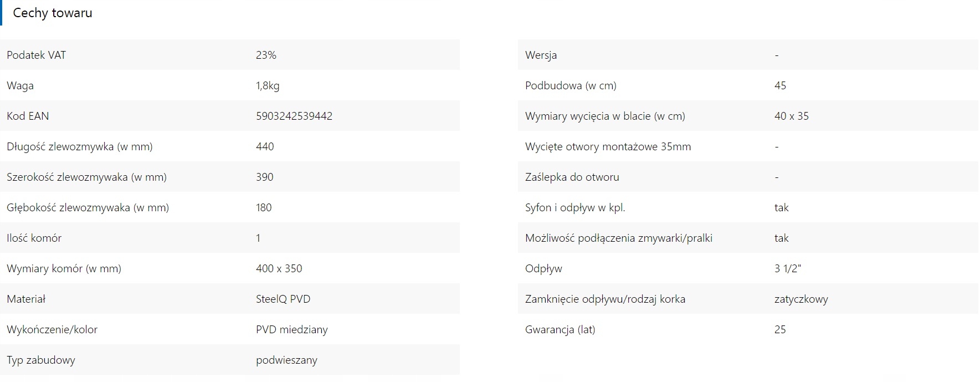This screenshot has width=980, height=382.
Task: Select the Materiał value SteelQ PVD
Action: click(x=283, y=299)
